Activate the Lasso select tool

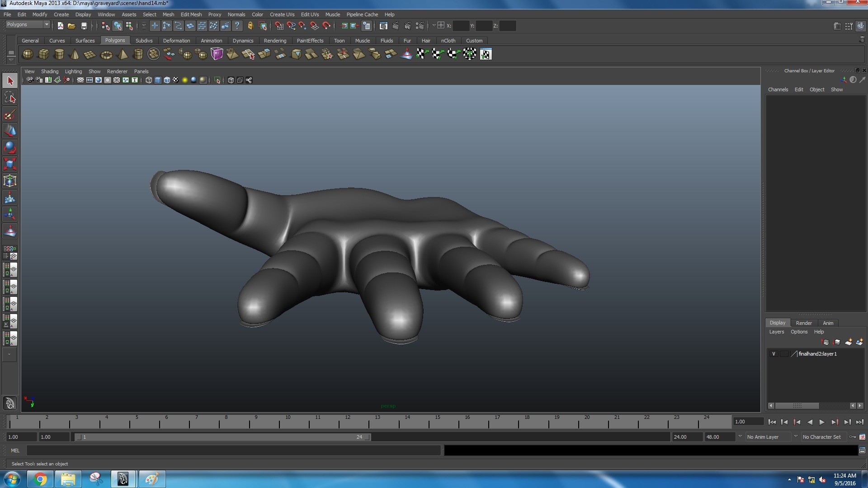tap(10, 98)
